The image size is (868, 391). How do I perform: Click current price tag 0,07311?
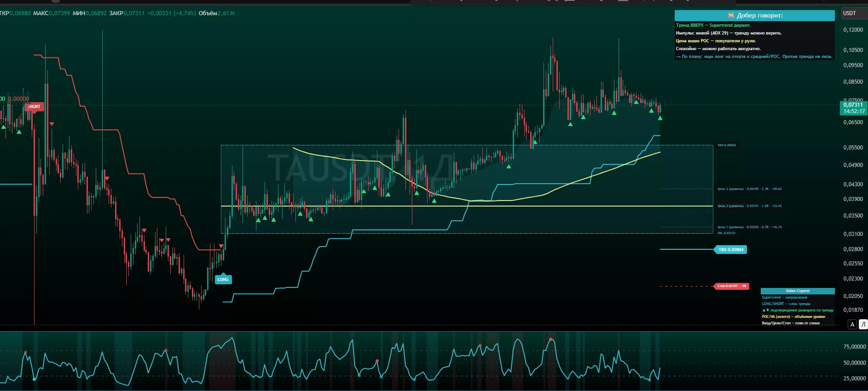[854, 108]
